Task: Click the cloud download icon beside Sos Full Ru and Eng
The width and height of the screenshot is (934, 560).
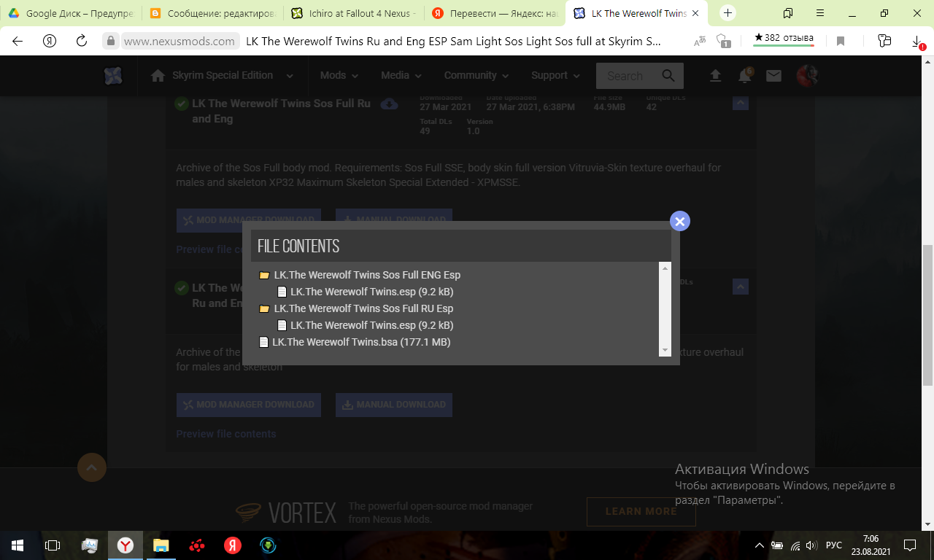Action: coord(390,104)
